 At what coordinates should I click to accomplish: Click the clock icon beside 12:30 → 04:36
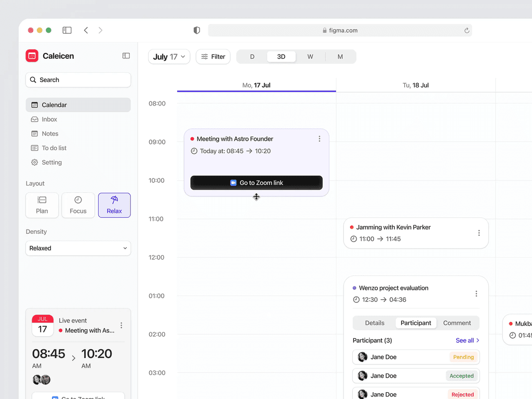click(x=356, y=300)
